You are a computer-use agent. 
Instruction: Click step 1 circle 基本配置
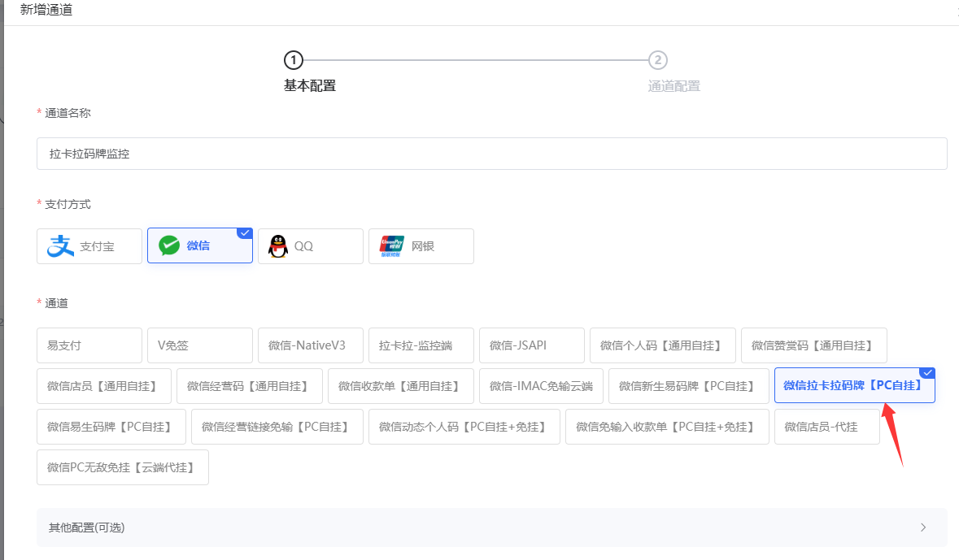[293, 60]
